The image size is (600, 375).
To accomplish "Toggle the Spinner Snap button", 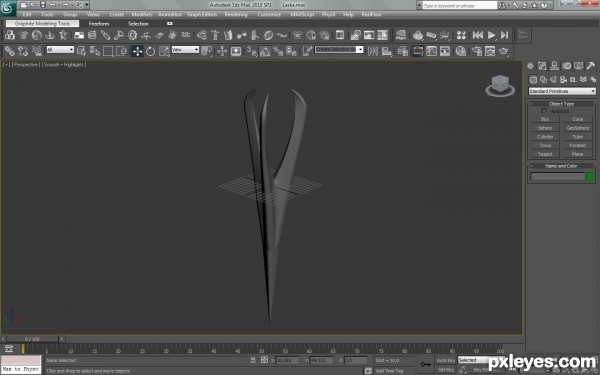I will click(x=291, y=51).
